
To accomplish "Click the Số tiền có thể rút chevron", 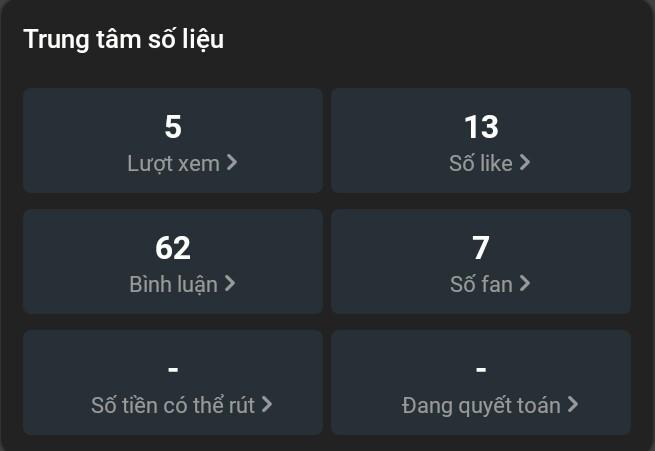I will [x=267, y=405].
